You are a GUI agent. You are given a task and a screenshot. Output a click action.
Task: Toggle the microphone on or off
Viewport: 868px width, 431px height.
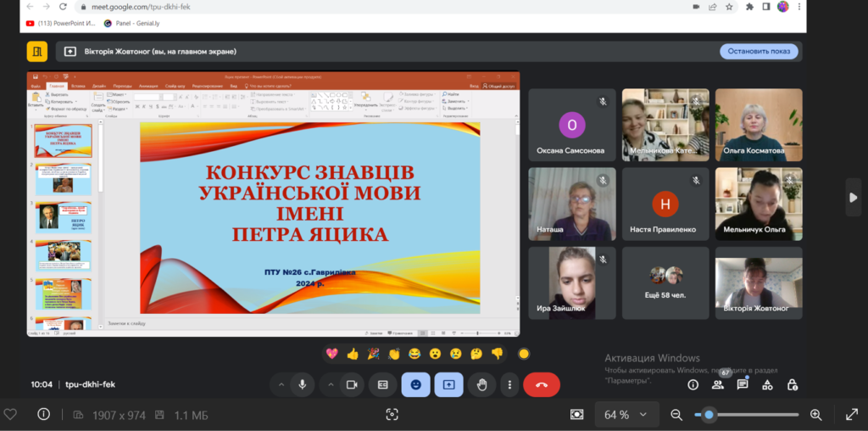(302, 384)
